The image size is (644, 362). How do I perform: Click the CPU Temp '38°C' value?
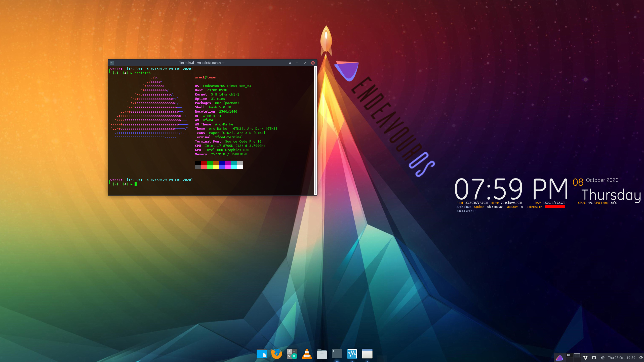[x=614, y=203]
